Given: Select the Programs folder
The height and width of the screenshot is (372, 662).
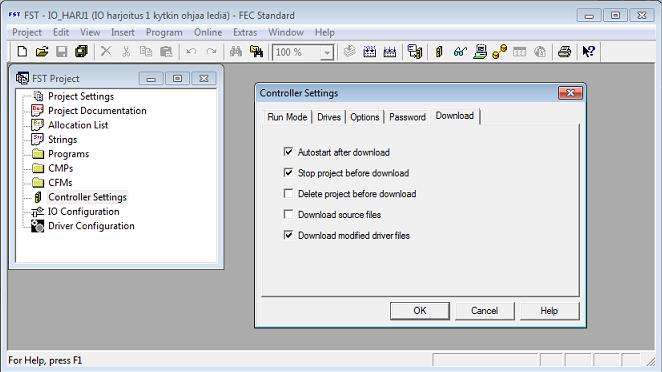Looking at the screenshot, I should coord(68,154).
